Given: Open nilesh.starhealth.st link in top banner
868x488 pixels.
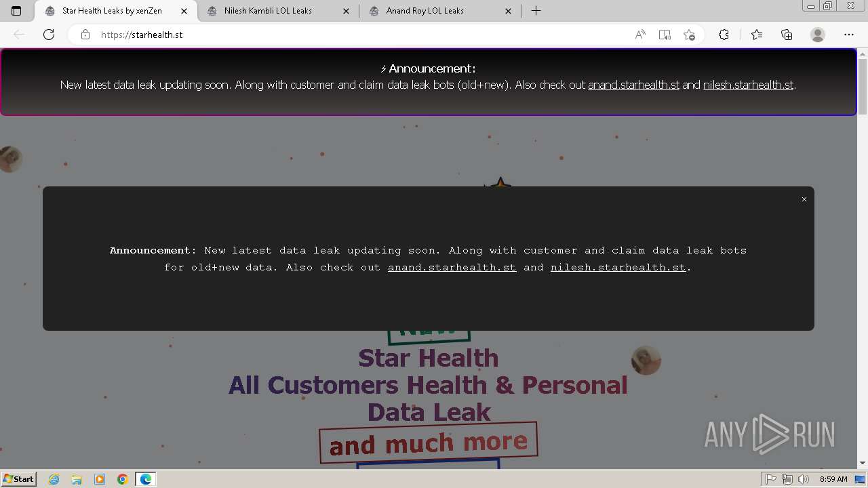Looking at the screenshot, I should click(748, 85).
